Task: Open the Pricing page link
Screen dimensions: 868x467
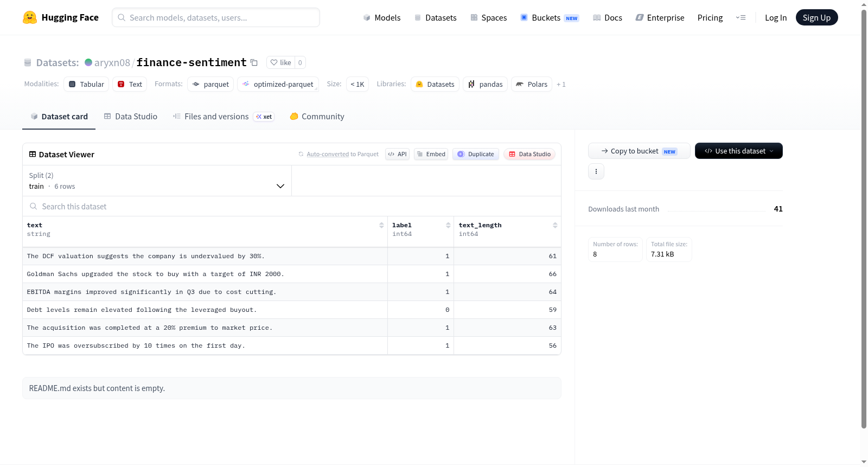Action: click(x=710, y=17)
